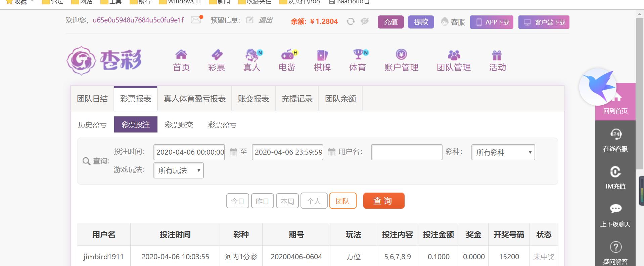Switch to 彩票报表 tab
This screenshot has width=644, height=266.
[136, 99]
